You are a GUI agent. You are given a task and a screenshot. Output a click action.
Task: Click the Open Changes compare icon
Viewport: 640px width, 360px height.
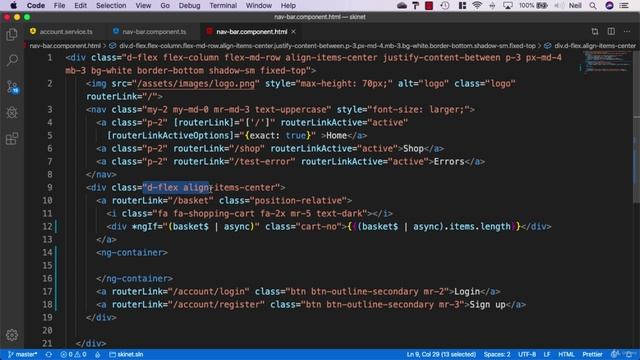point(595,31)
